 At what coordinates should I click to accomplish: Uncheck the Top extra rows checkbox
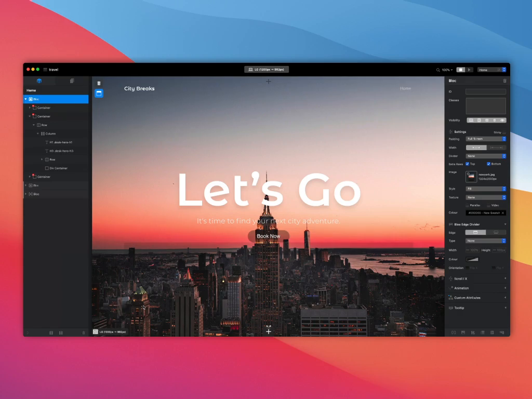pyautogui.click(x=467, y=164)
